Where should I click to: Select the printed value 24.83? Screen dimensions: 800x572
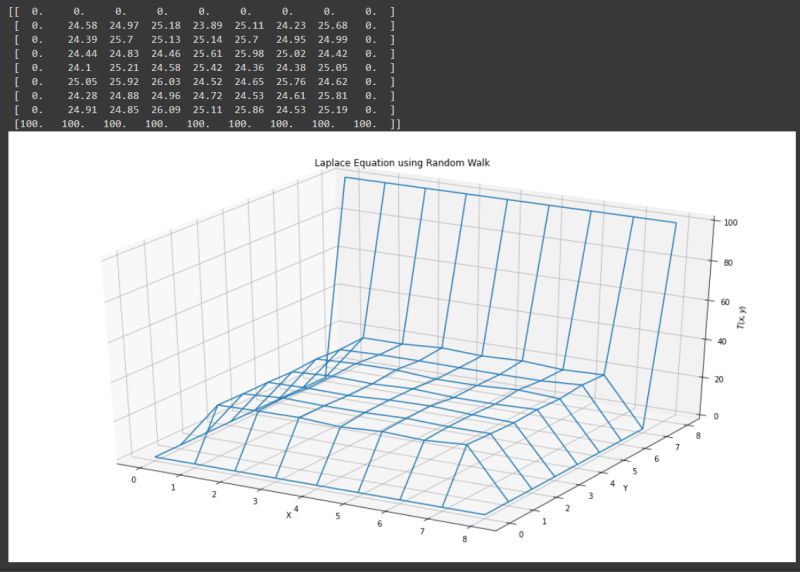pos(124,54)
